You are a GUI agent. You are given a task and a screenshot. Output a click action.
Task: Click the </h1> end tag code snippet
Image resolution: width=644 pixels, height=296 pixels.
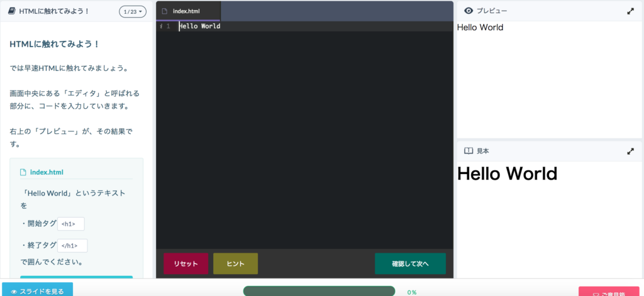point(73,246)
